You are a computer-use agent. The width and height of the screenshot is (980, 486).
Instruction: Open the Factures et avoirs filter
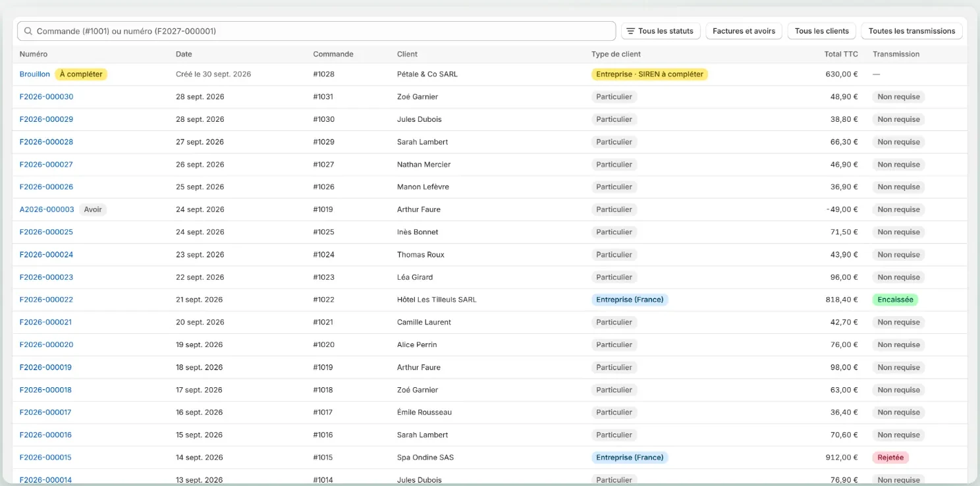tap(744, 31)
